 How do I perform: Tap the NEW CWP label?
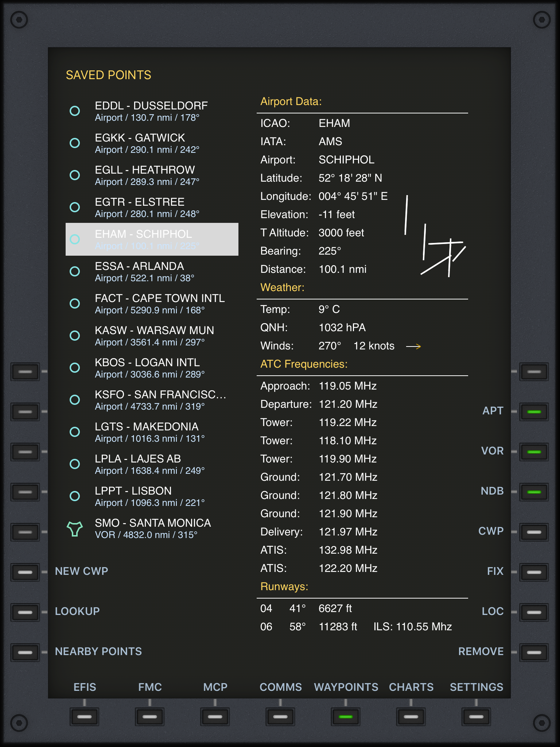coord(82,571)
